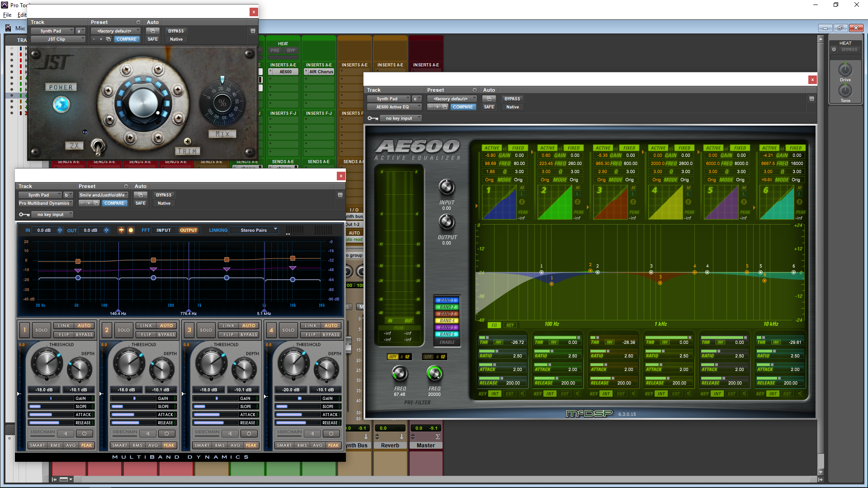Open plug-in automation enable in JST Clip window

coord(152,31)
